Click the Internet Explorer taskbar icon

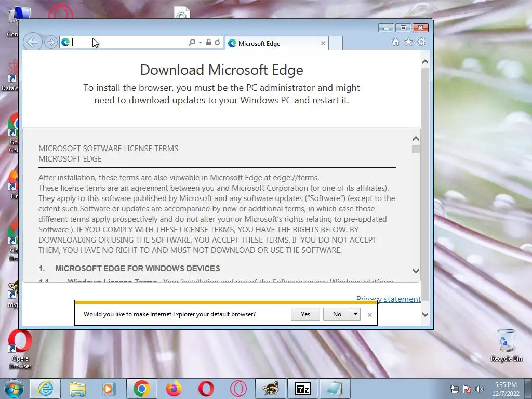(x=45, y=389)
